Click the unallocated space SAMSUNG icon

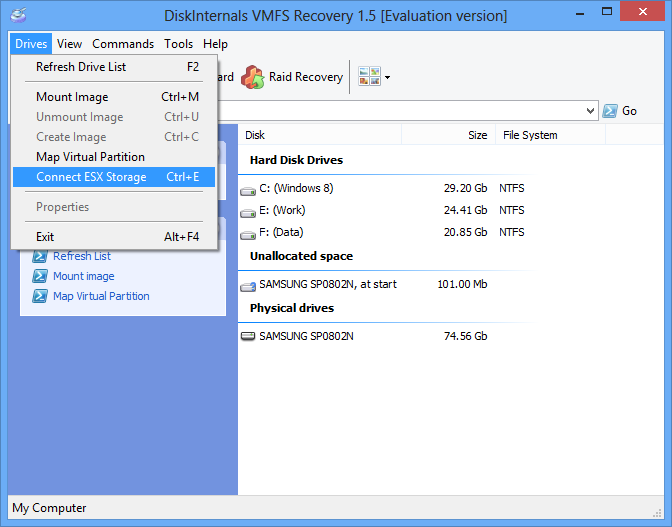(x=248, y=287)
